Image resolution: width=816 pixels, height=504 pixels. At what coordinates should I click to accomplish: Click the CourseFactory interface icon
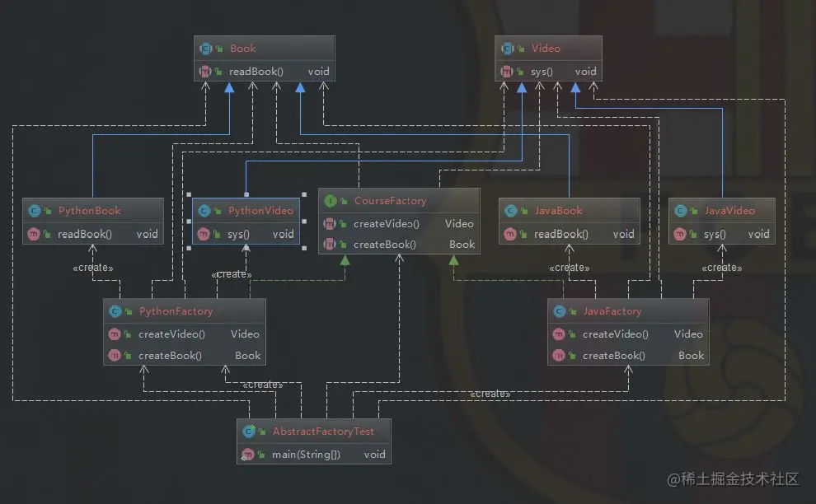click(x=331, y=201)
